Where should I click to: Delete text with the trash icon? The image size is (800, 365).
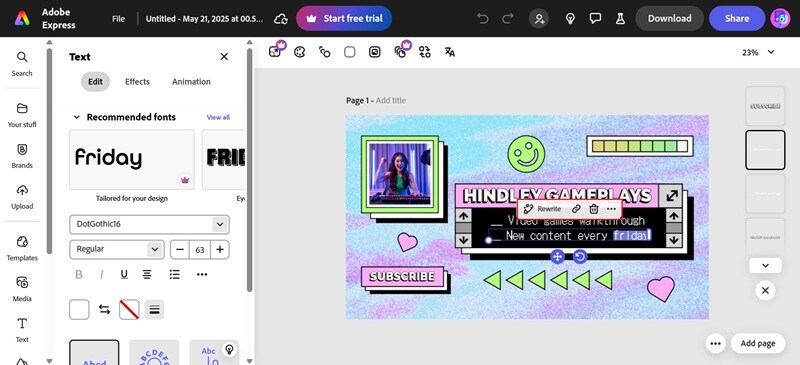coord(593,209)
